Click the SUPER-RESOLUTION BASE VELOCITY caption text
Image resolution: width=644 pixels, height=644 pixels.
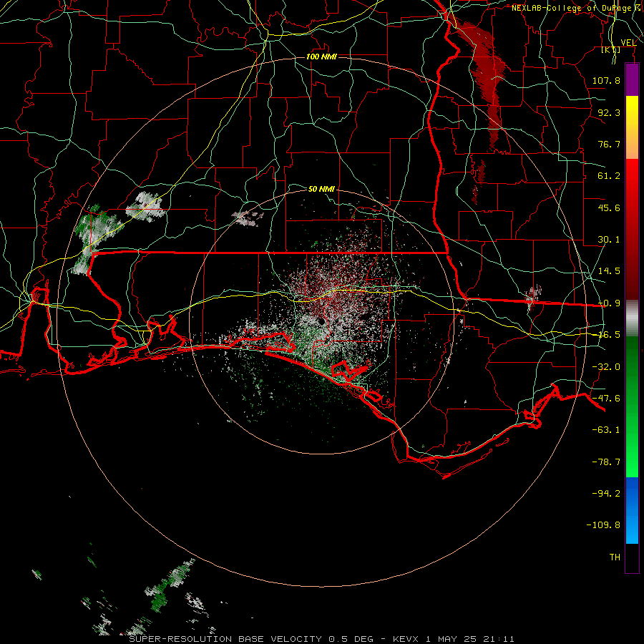point(225,639)
